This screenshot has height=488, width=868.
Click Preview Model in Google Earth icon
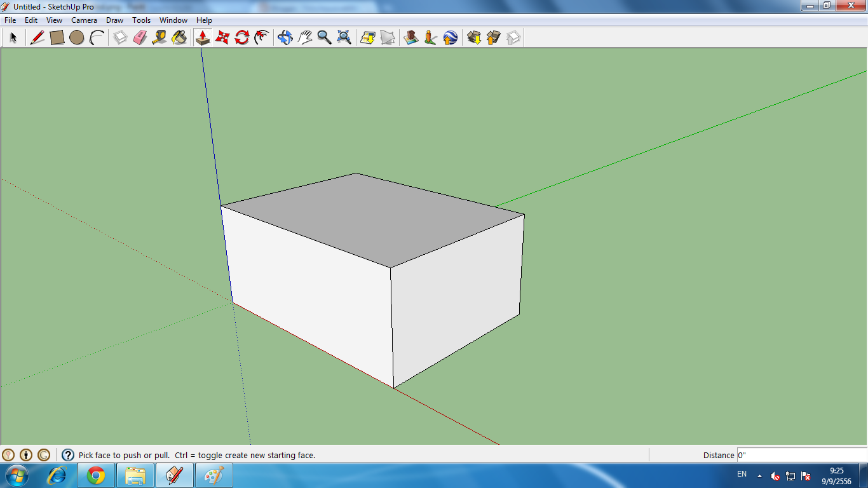[x=451, y=37]
